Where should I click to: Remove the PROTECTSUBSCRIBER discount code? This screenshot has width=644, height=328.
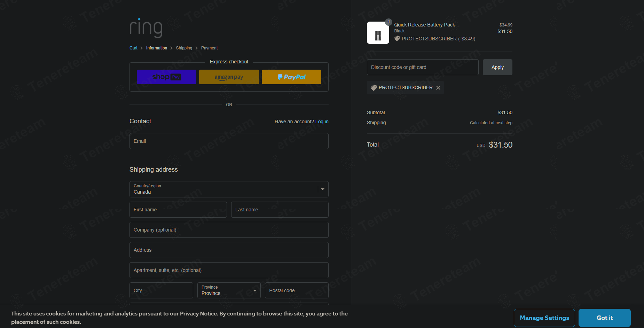[438, 88]
